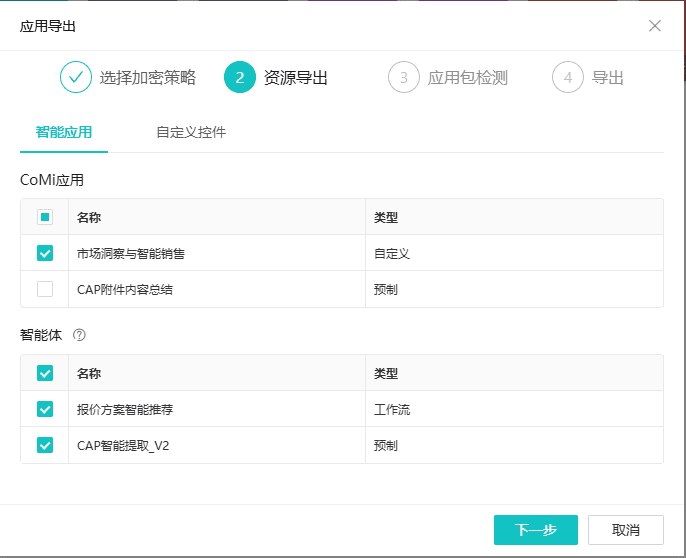Screen dimensions: 686x558
Task: Select the 报价方案智能推荐 name cell
Action: (217, 409)
